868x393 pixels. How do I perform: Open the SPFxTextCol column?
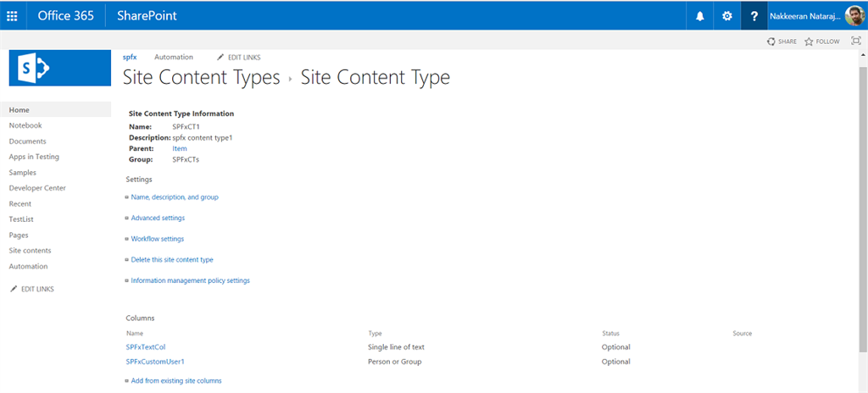pos(146,346)
